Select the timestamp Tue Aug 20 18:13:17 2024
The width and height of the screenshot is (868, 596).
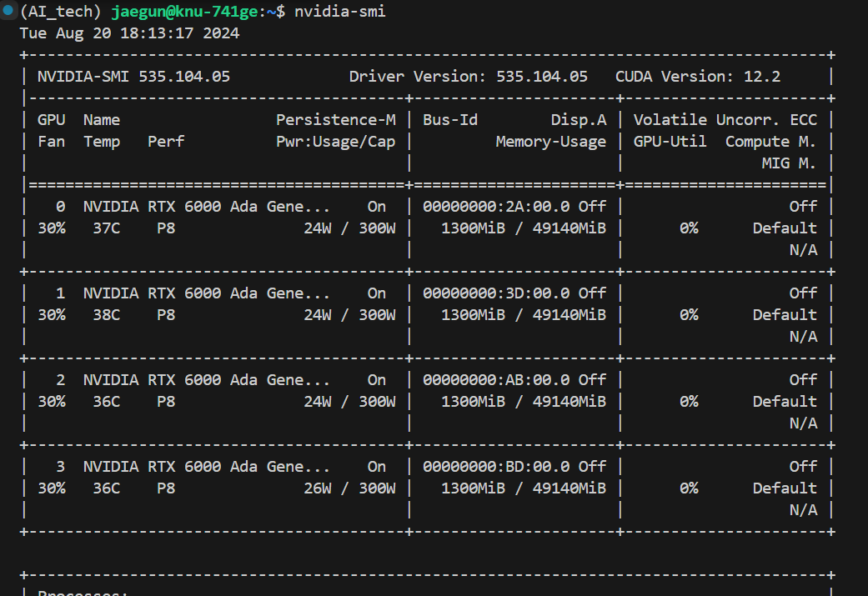point(129,33)
